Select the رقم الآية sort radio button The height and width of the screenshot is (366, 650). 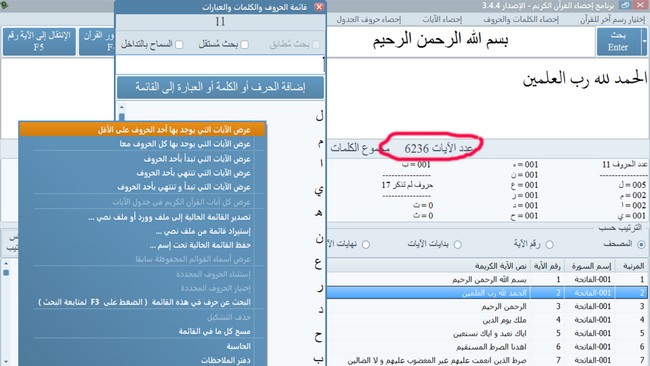pyautogui.click(x=549, y=245)
